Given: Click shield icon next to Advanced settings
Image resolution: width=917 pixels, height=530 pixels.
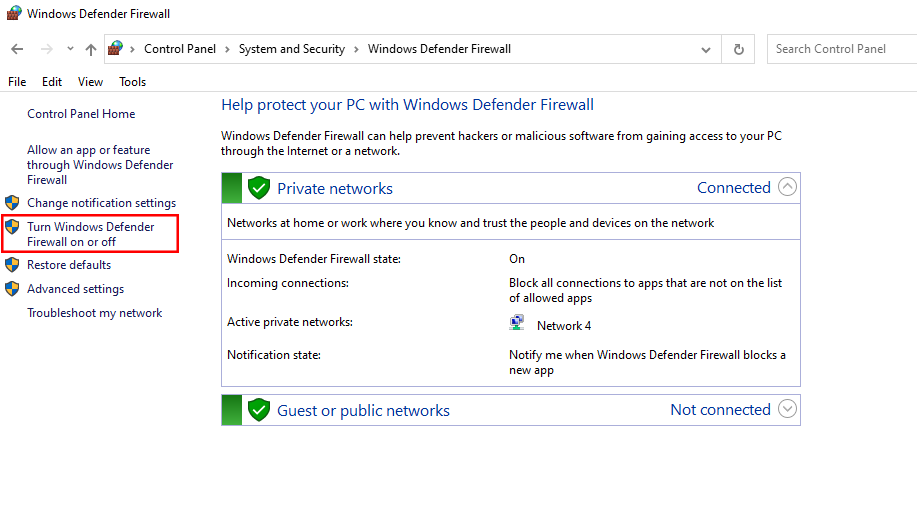Looking at the screenshot, I should point(12,289).
